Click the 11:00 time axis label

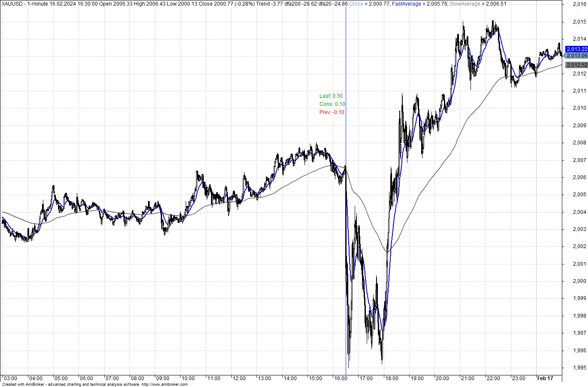(x=214, y=378)
